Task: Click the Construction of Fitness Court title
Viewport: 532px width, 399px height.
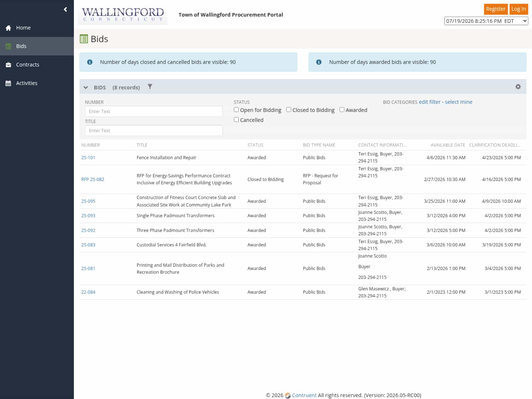Action: tap(186, 201)
